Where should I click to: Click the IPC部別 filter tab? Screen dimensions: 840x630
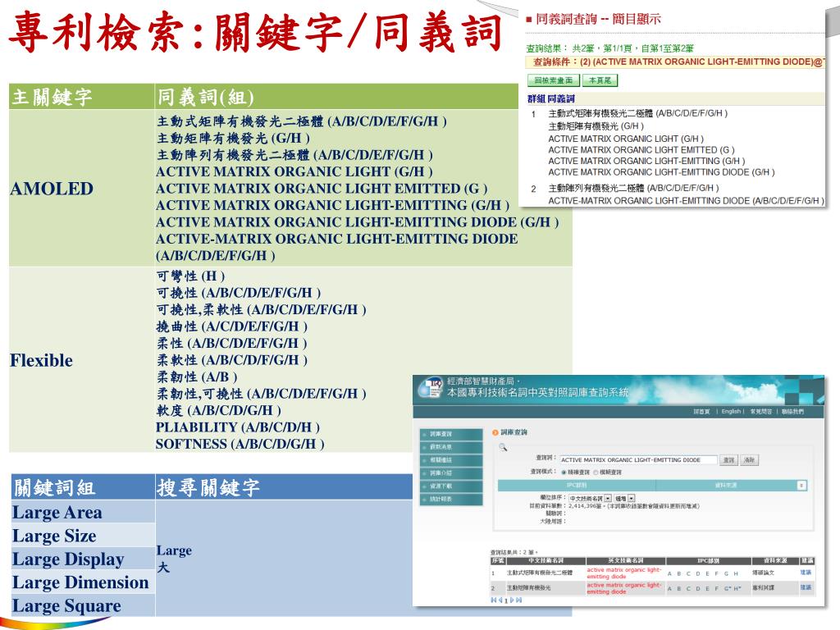(x=577, y=486)
